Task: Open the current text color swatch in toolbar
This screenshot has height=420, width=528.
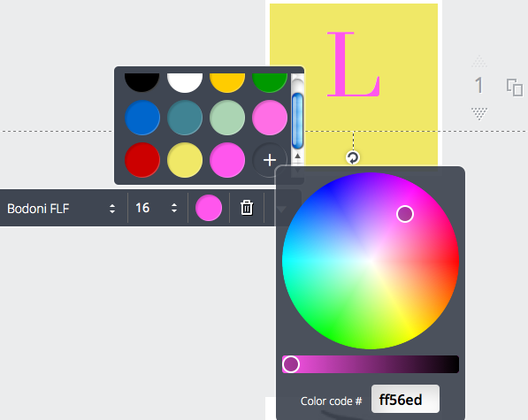Action: click(x=209, y=208)
